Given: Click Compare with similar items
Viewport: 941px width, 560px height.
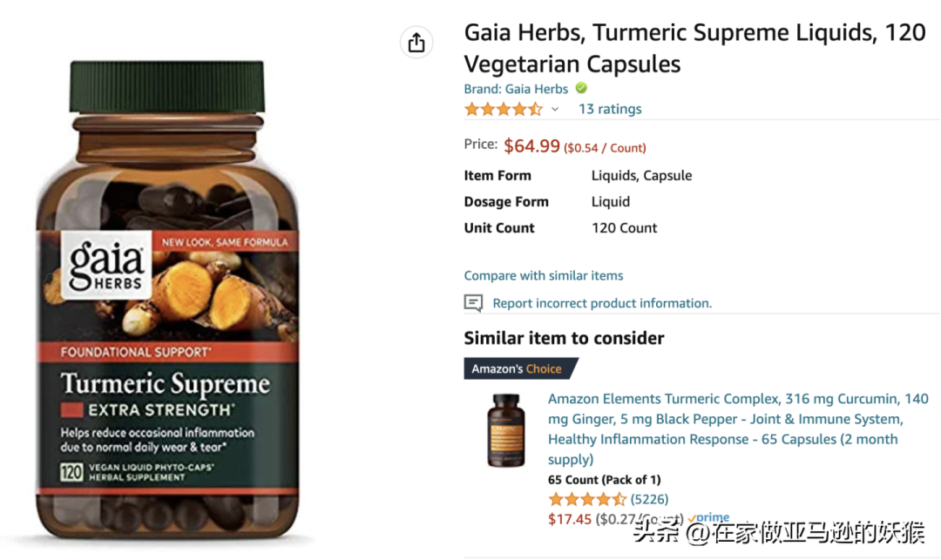Looking at the screenshot, I should (x=544, y=275).
